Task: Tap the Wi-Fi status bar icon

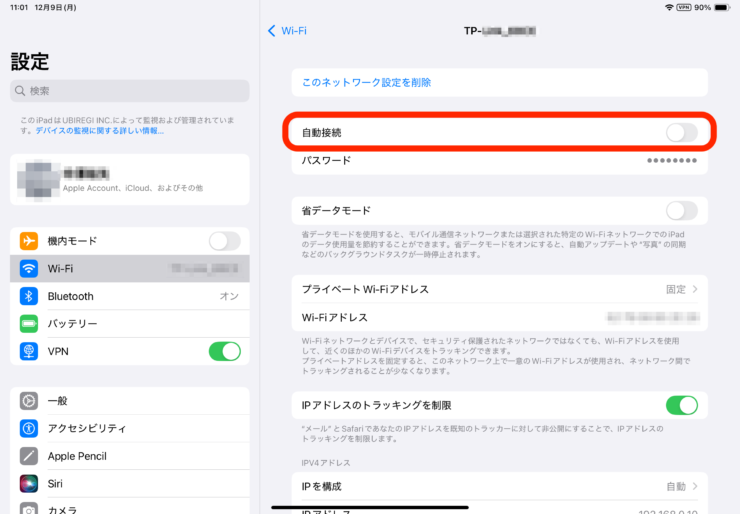Action: [x=669, y=8]
